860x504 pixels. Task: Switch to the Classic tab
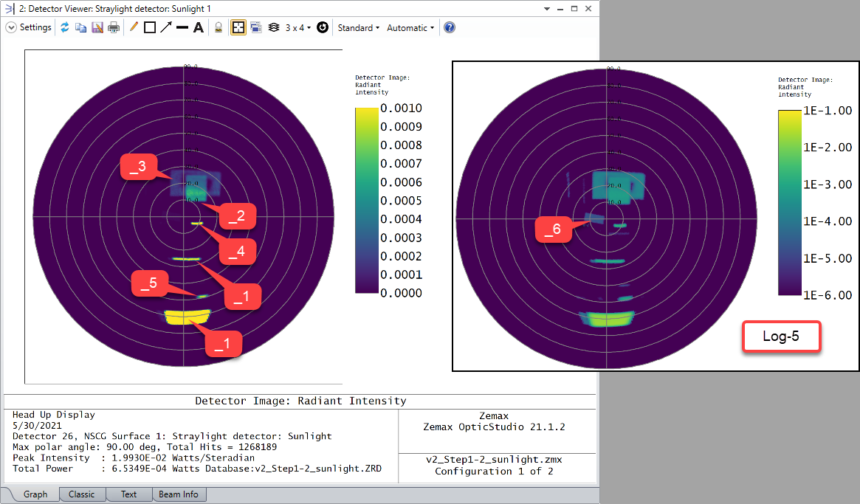click(82, 494)
